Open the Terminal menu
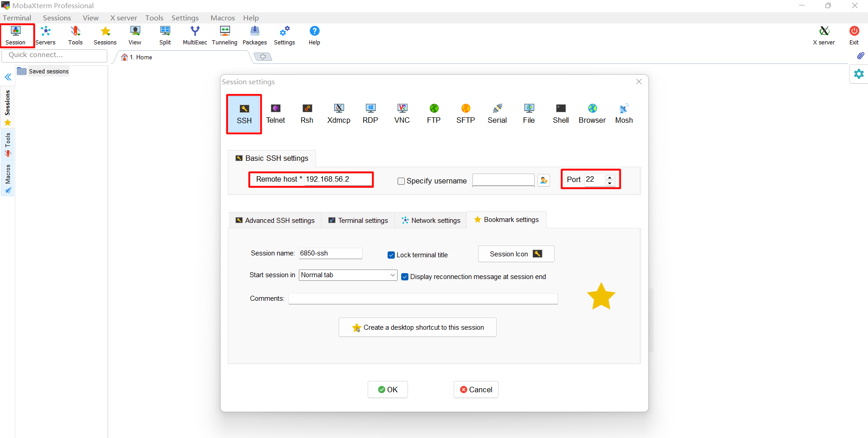Viewport: 868px width, 438px height. point(17,18)
